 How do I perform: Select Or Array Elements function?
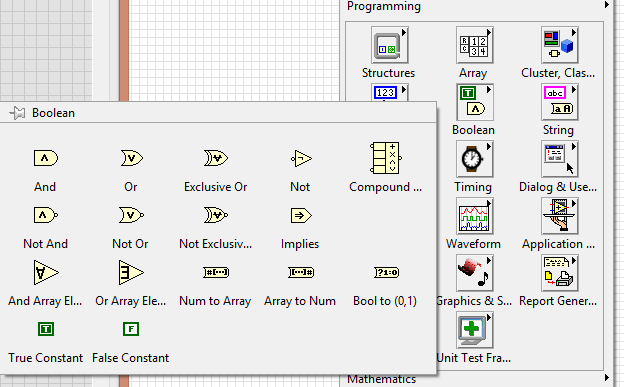(x=131, y=272)
